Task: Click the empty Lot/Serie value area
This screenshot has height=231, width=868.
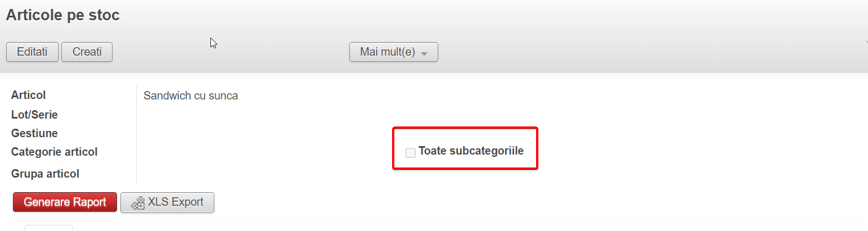Action: (x=225, y=115)
